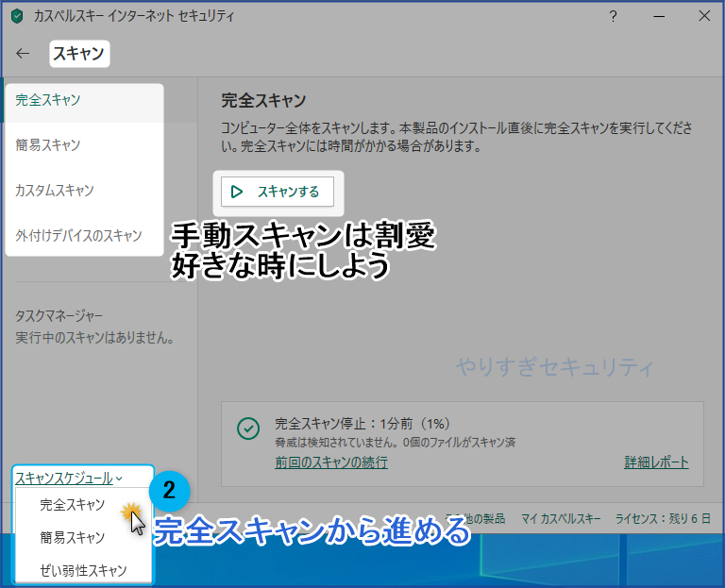
Task: Open マイ カスペルスキー in the footer
Action: click(561, 519)
